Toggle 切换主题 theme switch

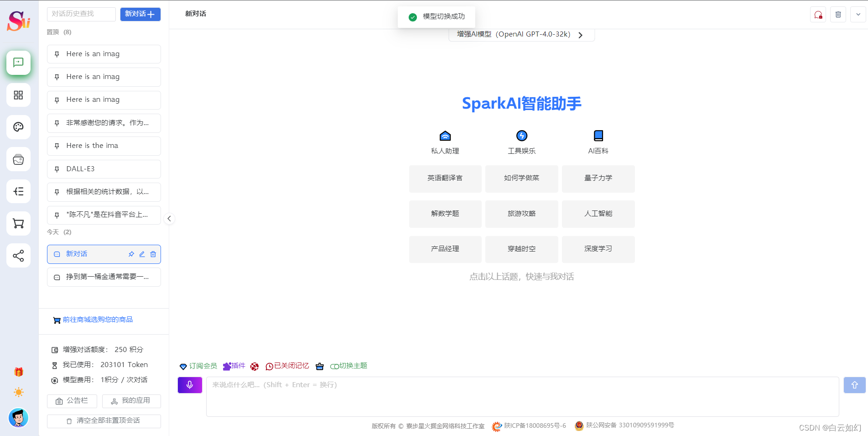(349, 366)
